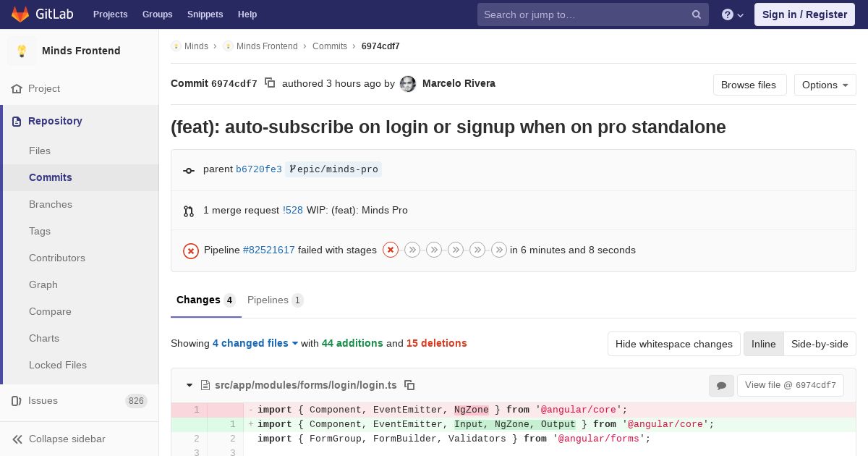
Task: Open the Options dropdown
Action: click(x=825, y=85)
